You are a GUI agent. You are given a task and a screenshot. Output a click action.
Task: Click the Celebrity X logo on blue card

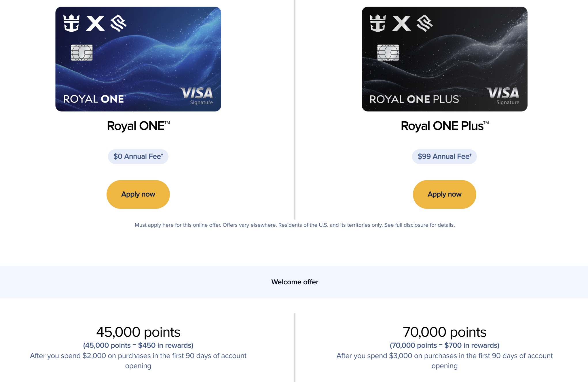click(x=95, y=23)
